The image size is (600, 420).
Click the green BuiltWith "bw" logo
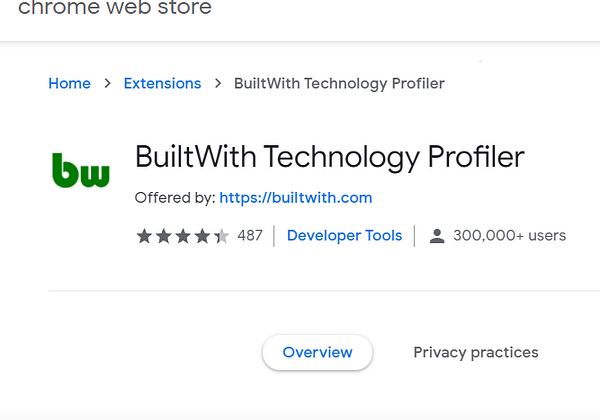(x=80, y=172)
